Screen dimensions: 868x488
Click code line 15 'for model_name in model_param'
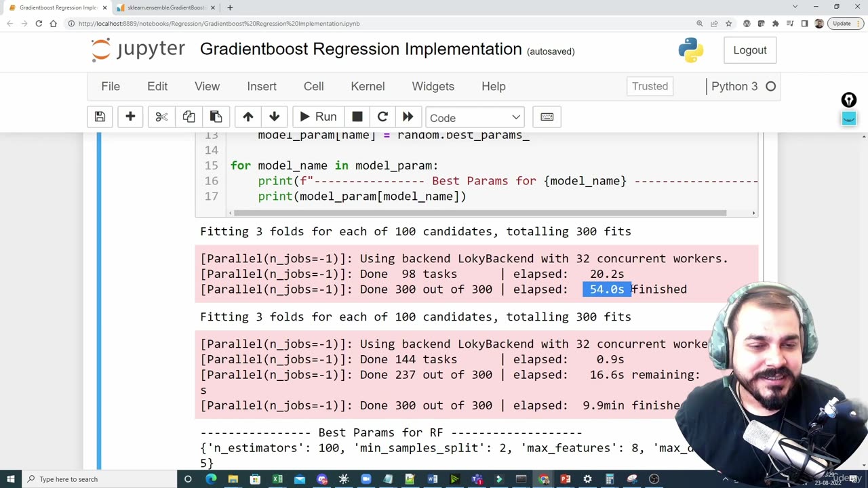pyautogui.click(x=334, y=165)
